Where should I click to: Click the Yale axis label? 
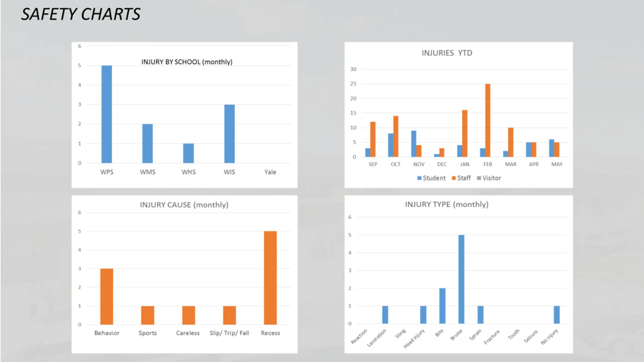click(270, 172)
